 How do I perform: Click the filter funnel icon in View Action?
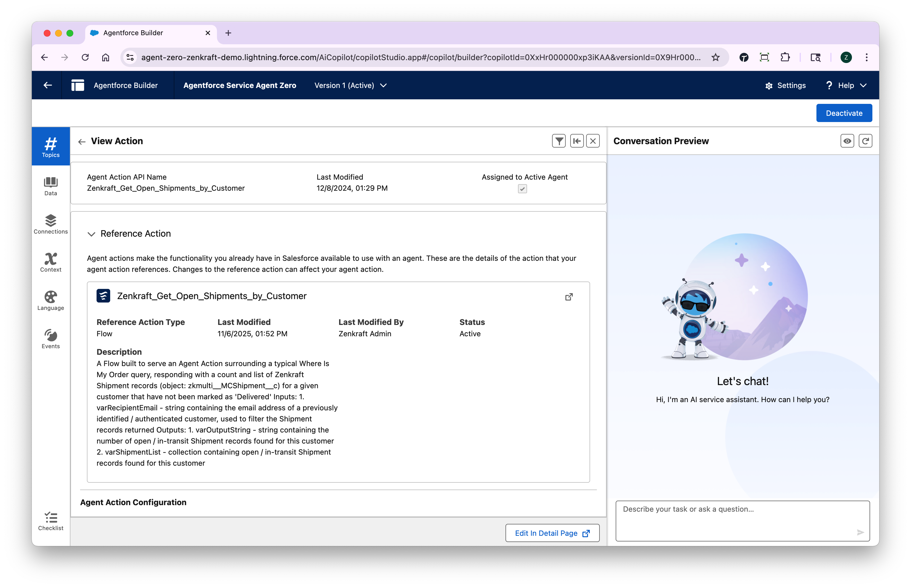tap(558, 141)
